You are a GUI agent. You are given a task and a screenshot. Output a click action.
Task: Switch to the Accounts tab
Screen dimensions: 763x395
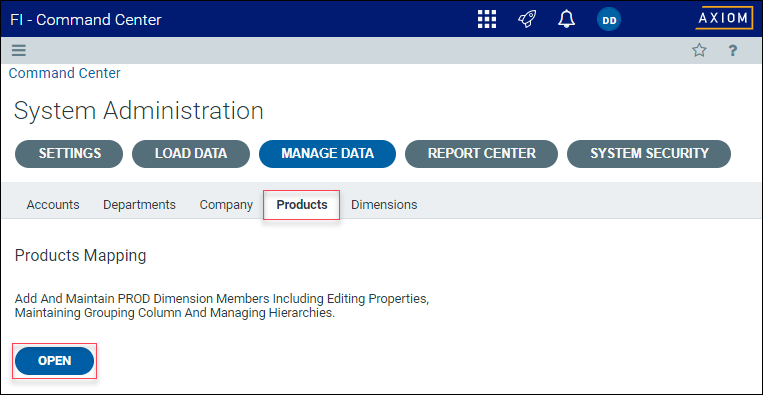pos(53,205)
